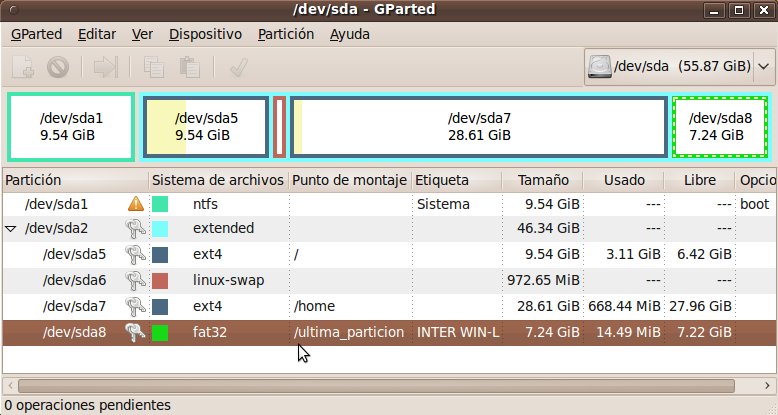This screenshot has width=778, height=415.
Task: Sort by Etiqueta column header
Action: 456,180
